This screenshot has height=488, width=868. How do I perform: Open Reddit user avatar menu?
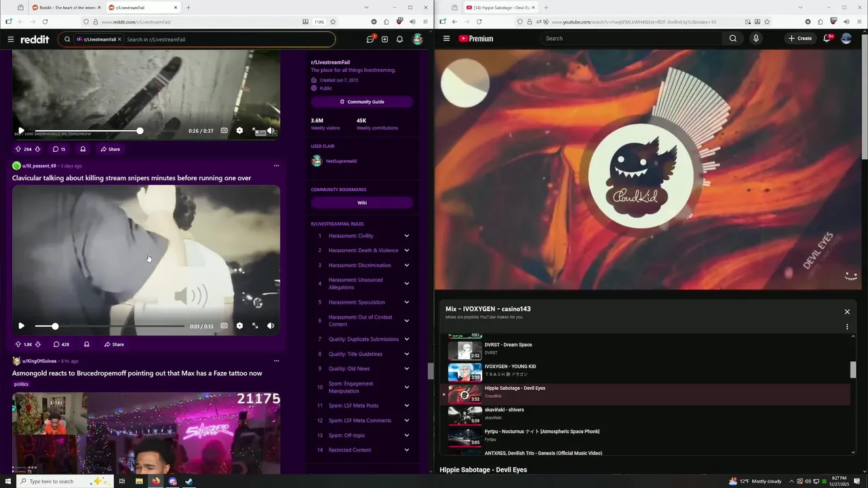418,39
